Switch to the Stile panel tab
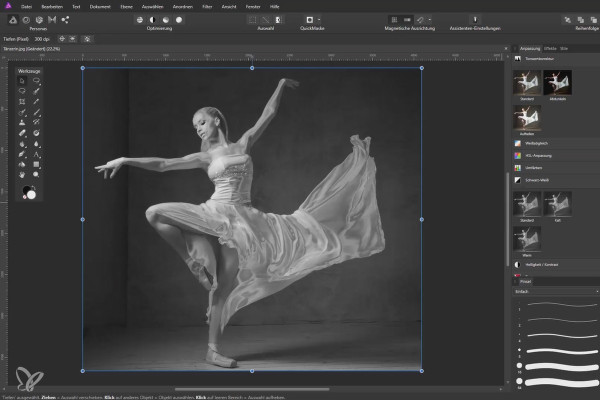600x400 pixels. [x=564, y=49]
